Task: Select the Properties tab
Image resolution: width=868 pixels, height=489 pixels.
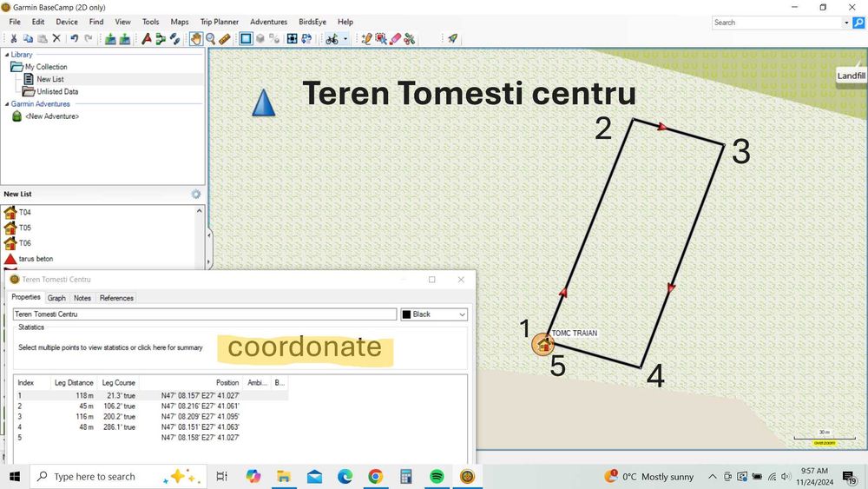Action: pyautogui.click(x=26, y=297)
